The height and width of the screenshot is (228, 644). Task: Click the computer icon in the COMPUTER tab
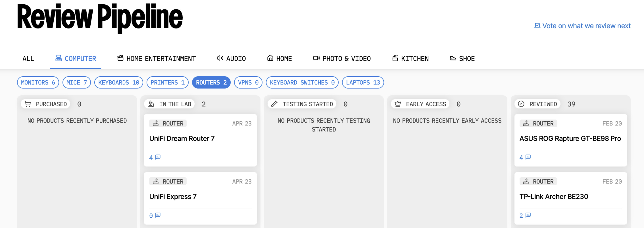[59, 58]
